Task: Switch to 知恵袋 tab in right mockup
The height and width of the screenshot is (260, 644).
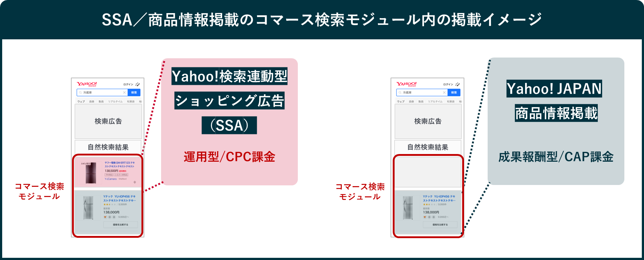Action: coord(451,102)
